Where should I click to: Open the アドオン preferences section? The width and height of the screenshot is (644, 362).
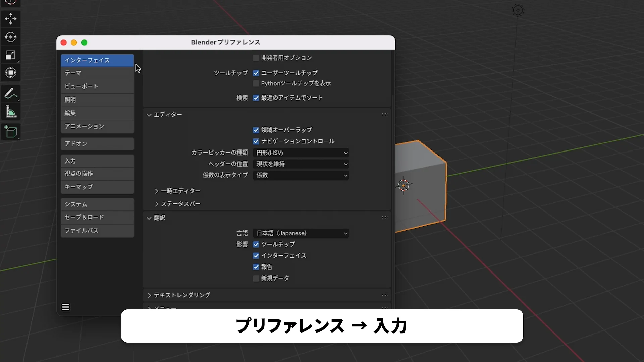97,143
